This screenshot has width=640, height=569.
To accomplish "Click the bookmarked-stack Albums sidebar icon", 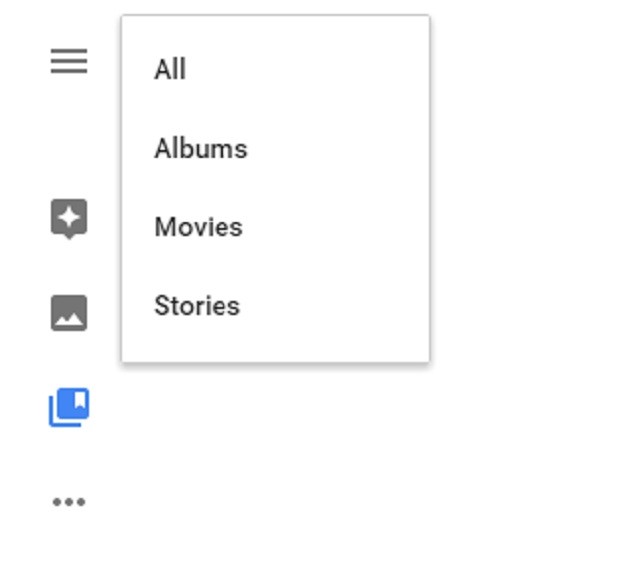I will click(69, 407).
